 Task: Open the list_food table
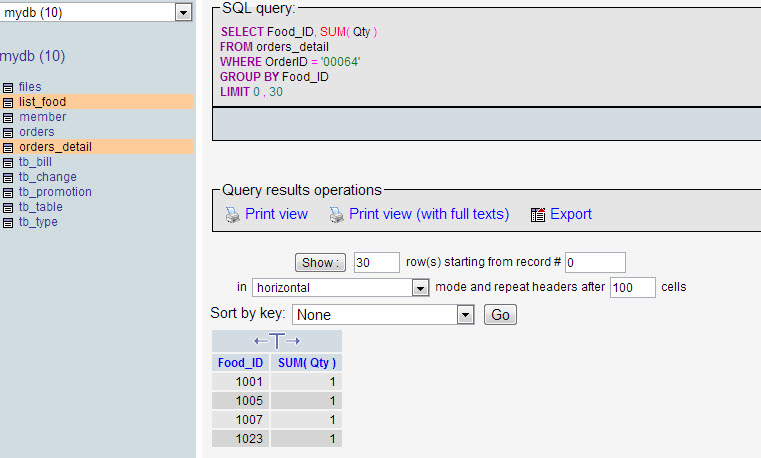(x=43, y=102)
